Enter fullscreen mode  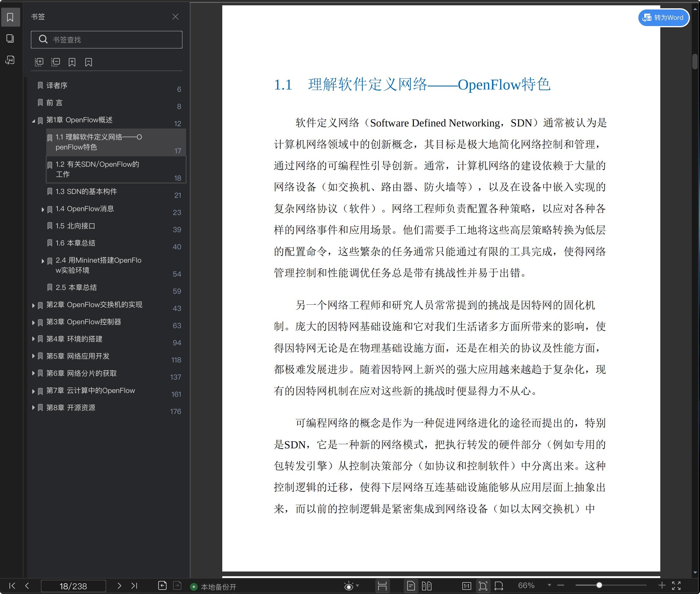(x=676, y=586)
